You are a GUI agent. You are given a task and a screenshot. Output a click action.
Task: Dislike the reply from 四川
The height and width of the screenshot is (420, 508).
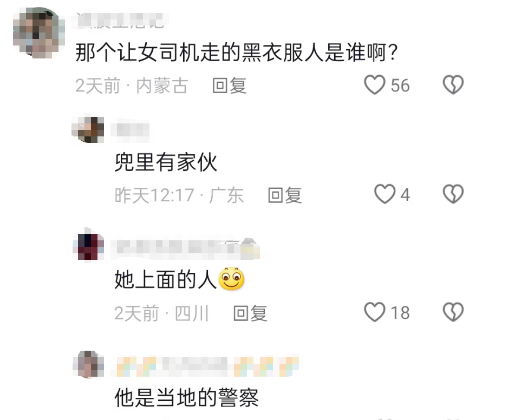(x=453, y=312)
